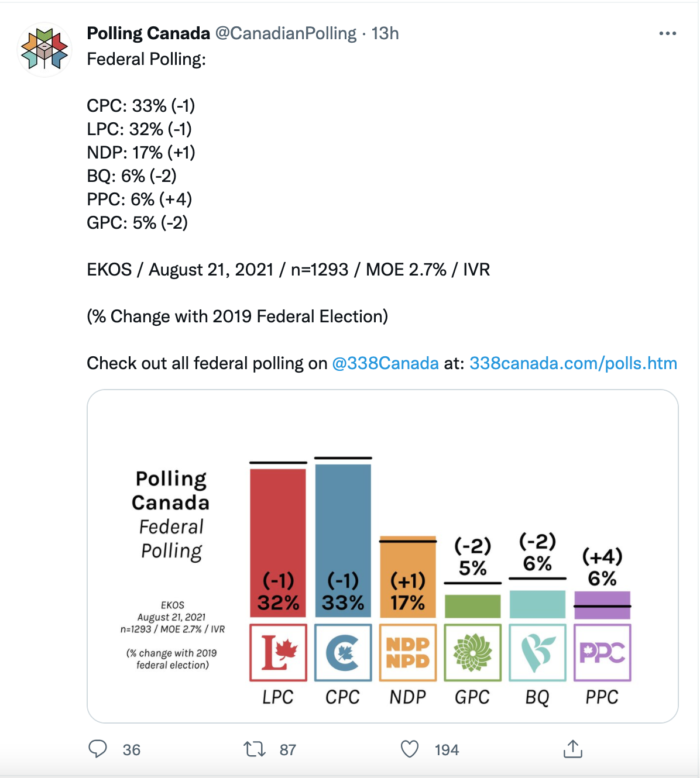
Task: Click the Conservative party logo in chart
Action: click(x=343, y=653)
